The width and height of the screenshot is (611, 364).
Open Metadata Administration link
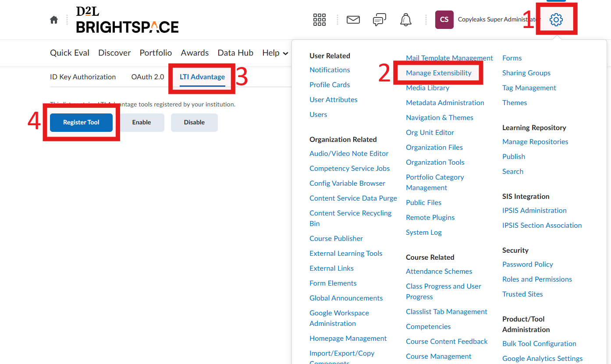pos(445,103)
